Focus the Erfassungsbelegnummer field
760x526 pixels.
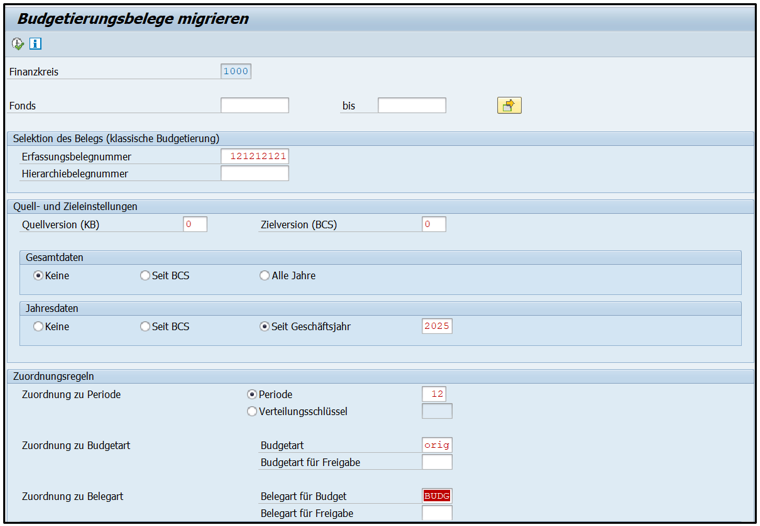click(x=254, y=157)
